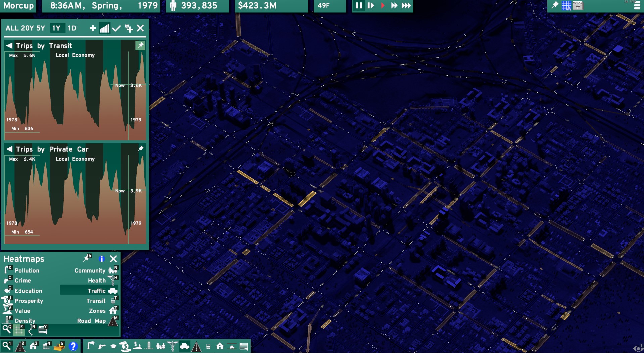Toggle grid overlay E in Heatmaps panel
644x353 pixels.
[19, 330]
